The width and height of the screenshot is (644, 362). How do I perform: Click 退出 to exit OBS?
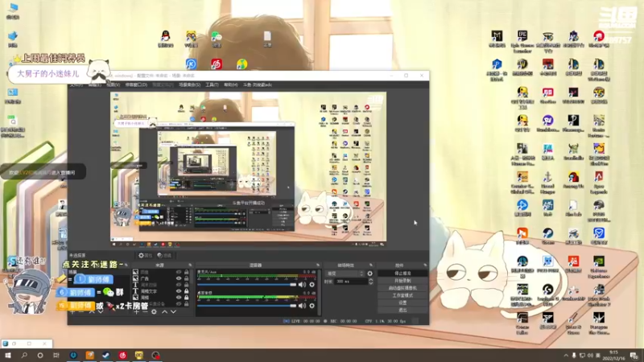402,311
